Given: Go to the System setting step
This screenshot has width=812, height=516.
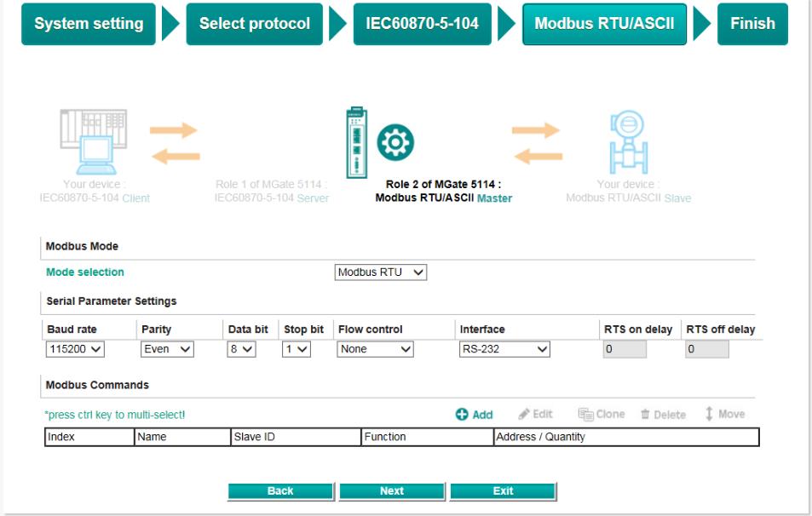Looking at the screenshot, I should pyautogui.click(x=89, y=24).
